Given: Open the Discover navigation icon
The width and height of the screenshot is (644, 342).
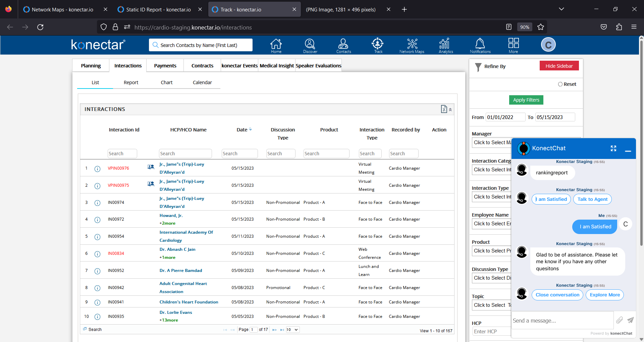Looking at the screenshot, I should tap(310, 46).
